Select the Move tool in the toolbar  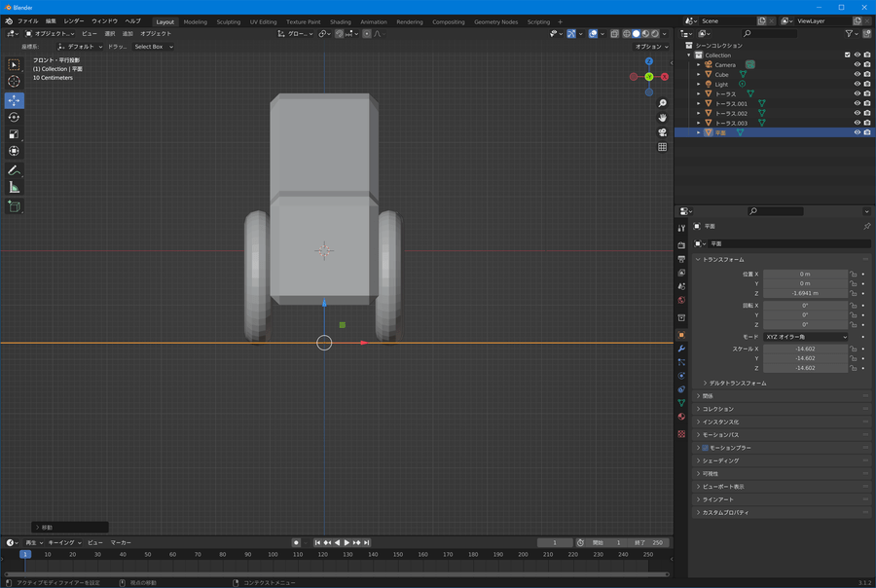coord(14,100)
